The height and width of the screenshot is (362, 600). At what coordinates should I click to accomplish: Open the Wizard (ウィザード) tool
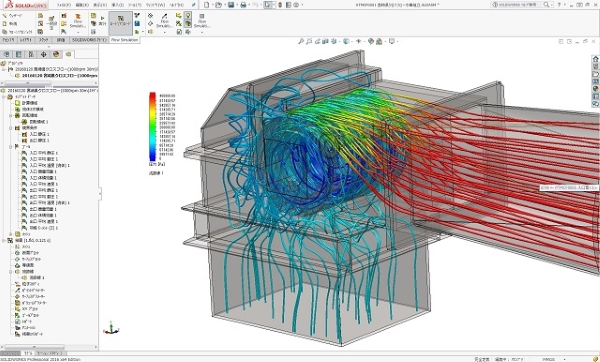pyautogui.click(x=12, y=16)
